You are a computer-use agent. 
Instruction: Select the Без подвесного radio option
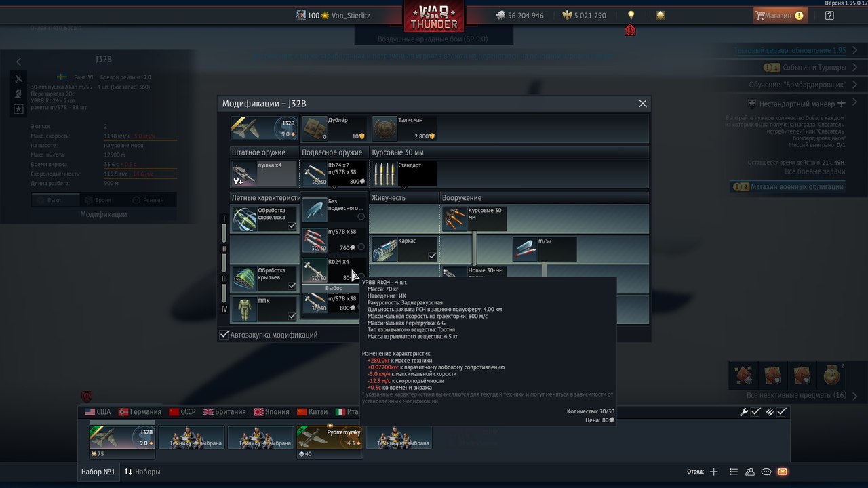coord(361,216)
